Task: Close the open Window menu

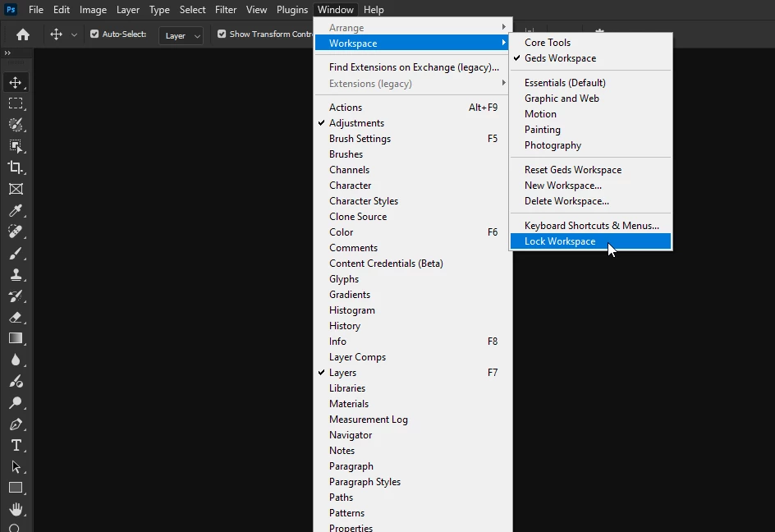Action: (x=336, y=10)
